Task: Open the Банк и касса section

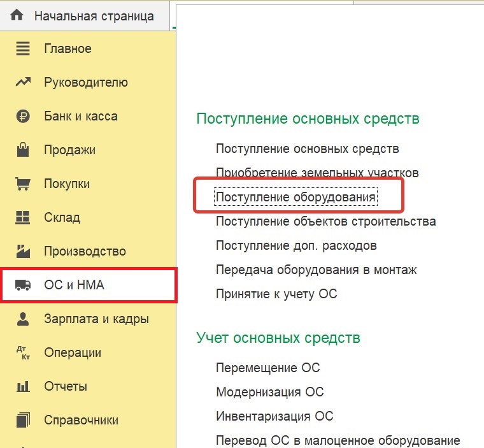Action: click(x=81, y=116)
